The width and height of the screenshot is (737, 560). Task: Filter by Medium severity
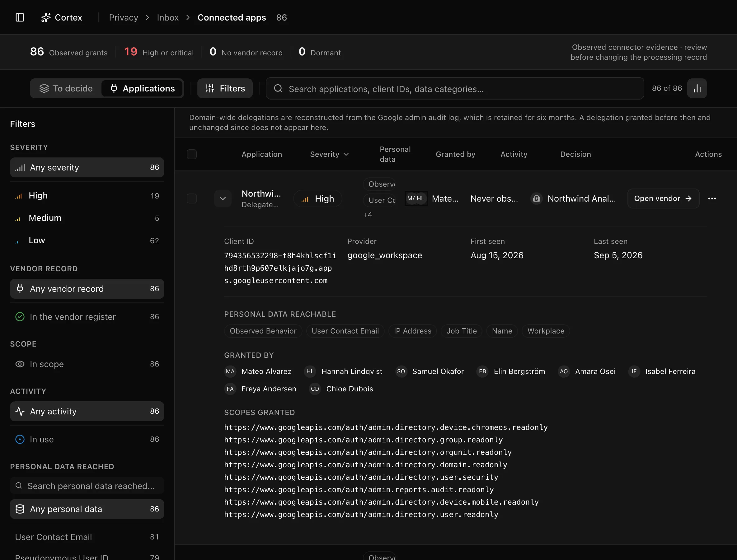tap(87, 218)
